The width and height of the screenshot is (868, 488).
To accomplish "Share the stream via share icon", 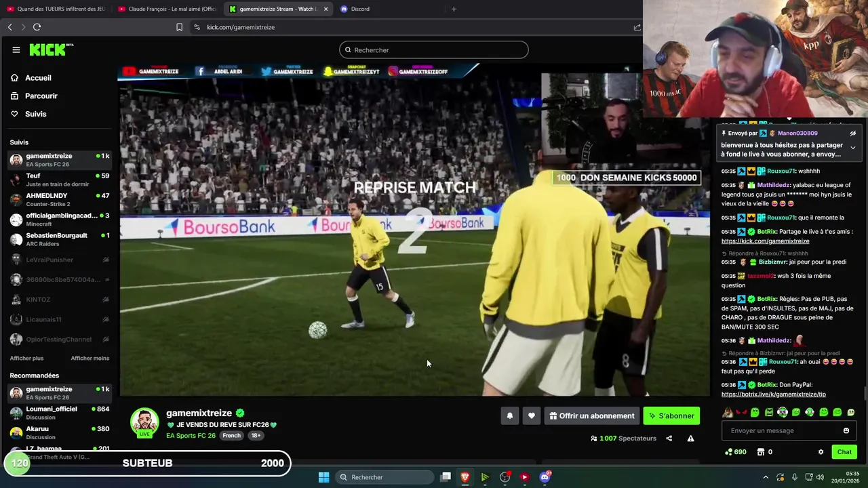I will click(x=669, y=439).
